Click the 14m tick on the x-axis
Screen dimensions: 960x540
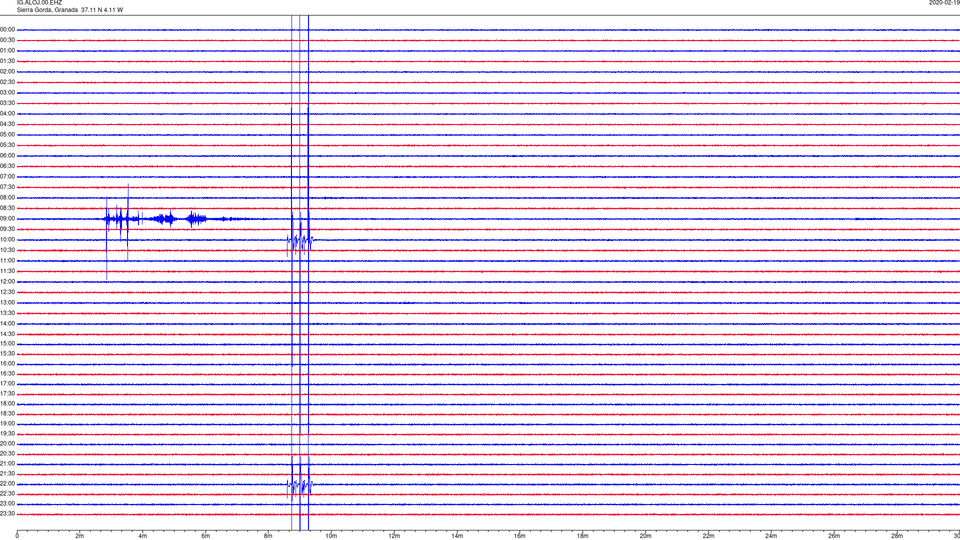click(457, 536)
